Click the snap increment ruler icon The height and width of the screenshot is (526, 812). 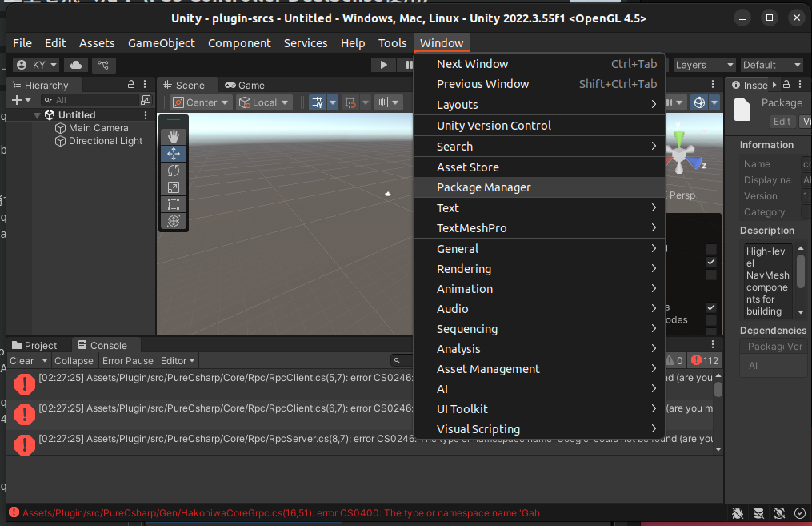click(382, 102)
